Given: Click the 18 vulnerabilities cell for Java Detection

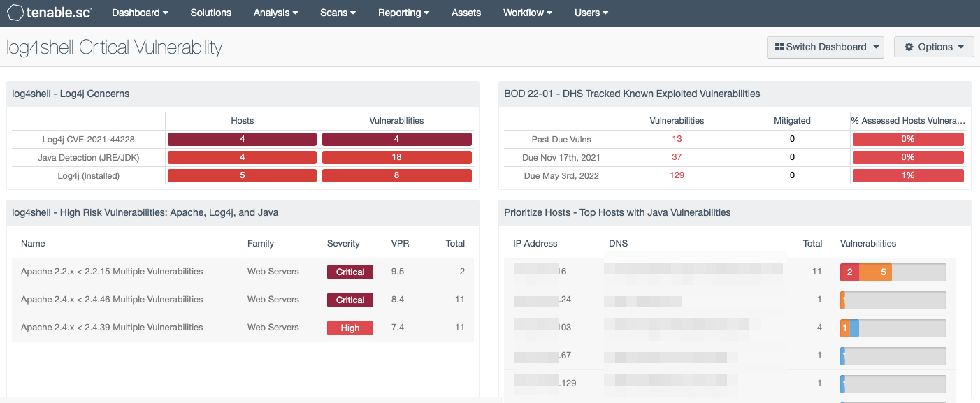Looking at the screenshot, I should coord(397,157).
